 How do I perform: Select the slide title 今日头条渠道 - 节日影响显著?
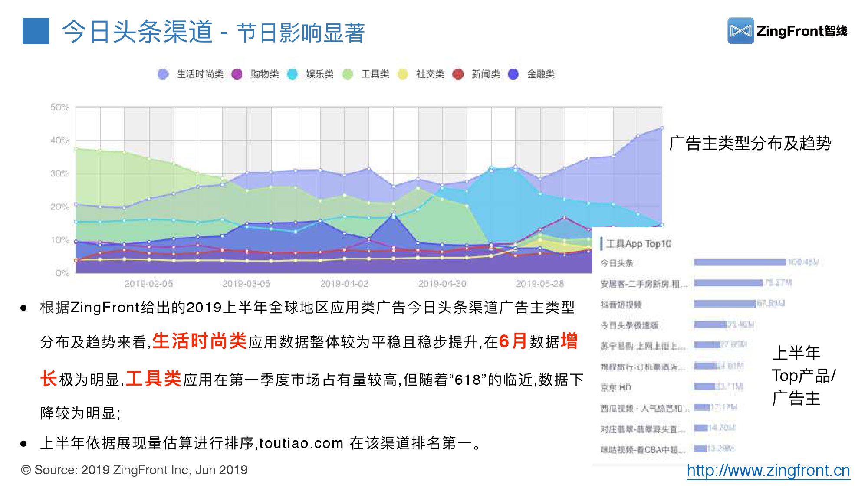213,32
